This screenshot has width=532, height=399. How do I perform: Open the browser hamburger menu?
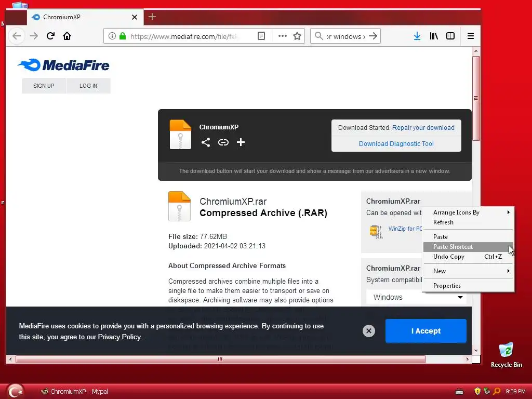pyautogui.click(x=470, y=36)
